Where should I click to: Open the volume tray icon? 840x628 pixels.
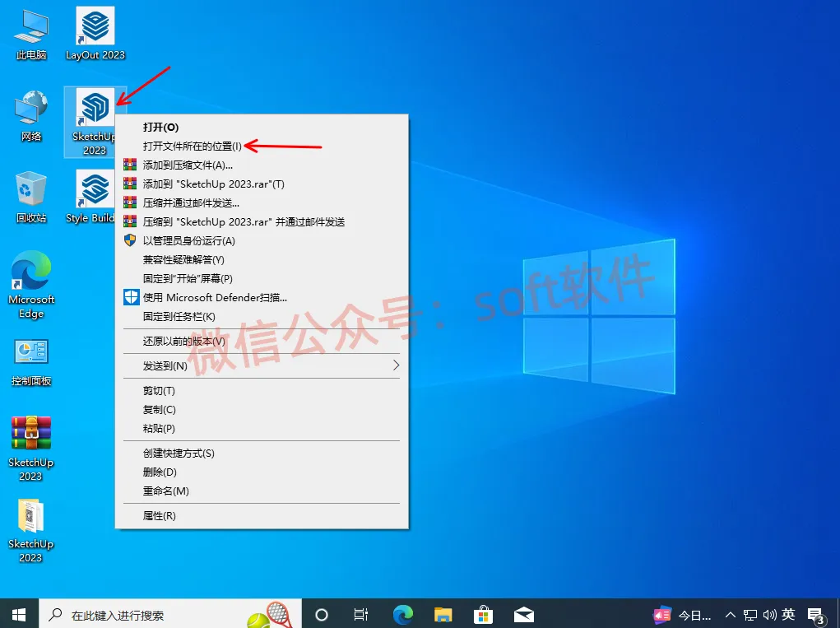[770, 615]
